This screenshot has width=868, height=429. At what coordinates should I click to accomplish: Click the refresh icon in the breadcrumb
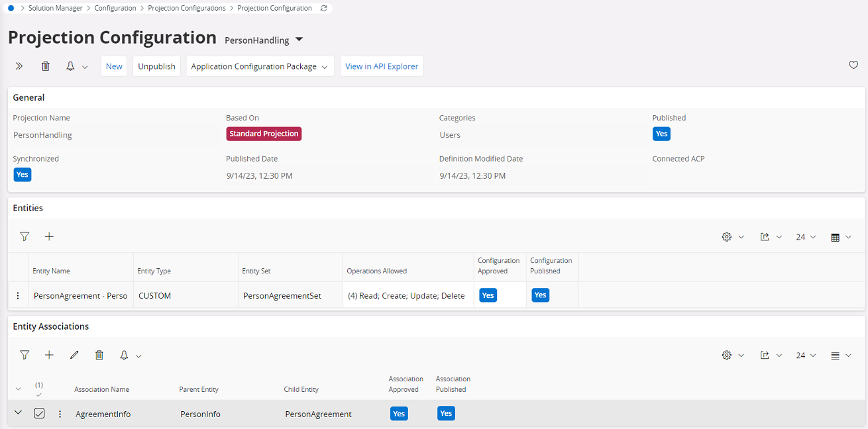pos(323,9)
